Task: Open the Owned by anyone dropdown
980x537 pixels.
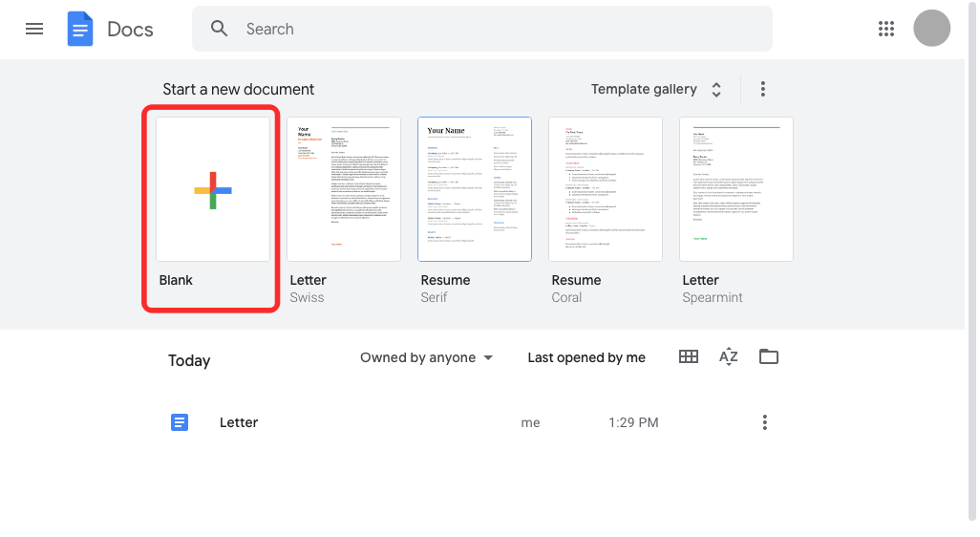Action: pos(426,357)
